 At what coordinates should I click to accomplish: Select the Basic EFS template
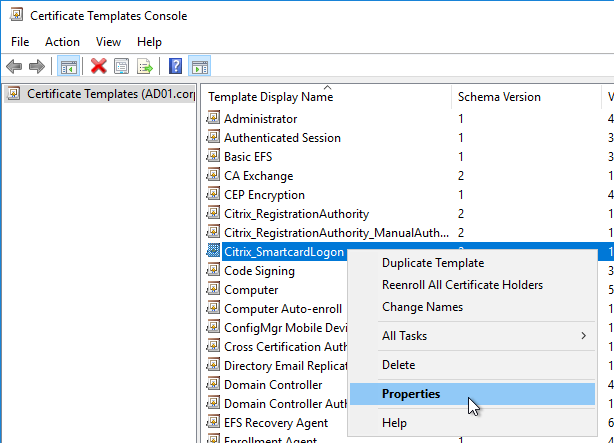pos(248,157)
